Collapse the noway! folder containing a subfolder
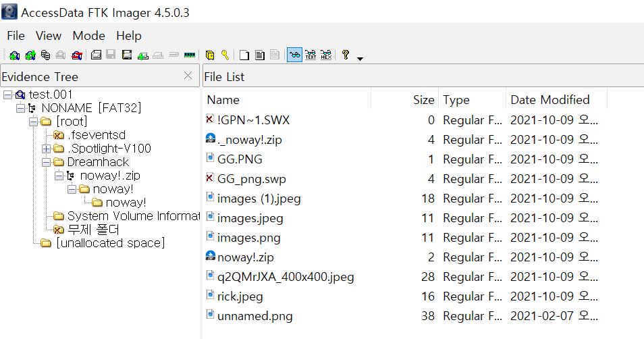 point(72,190)
